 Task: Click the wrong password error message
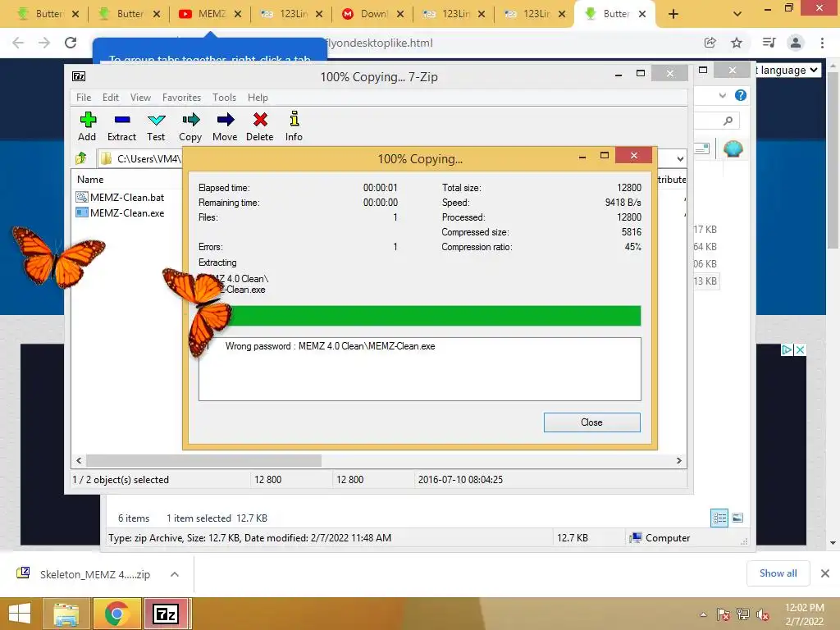point(330,346)
